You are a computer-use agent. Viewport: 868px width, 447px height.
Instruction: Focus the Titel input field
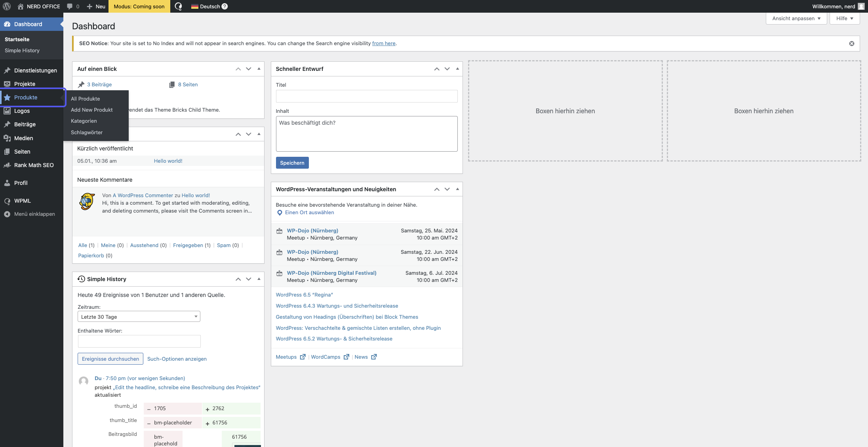pyautogui.click(x=367, y=96)
